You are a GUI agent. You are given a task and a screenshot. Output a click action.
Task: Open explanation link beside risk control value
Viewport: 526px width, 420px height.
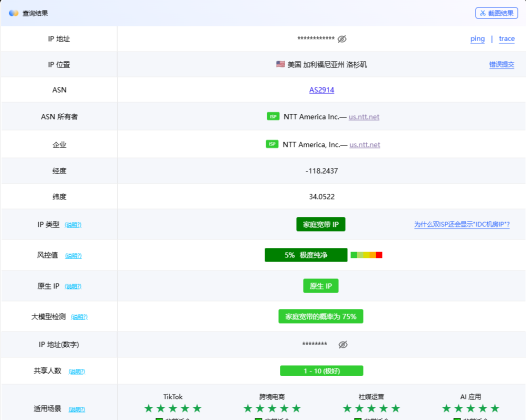point(73,256)
